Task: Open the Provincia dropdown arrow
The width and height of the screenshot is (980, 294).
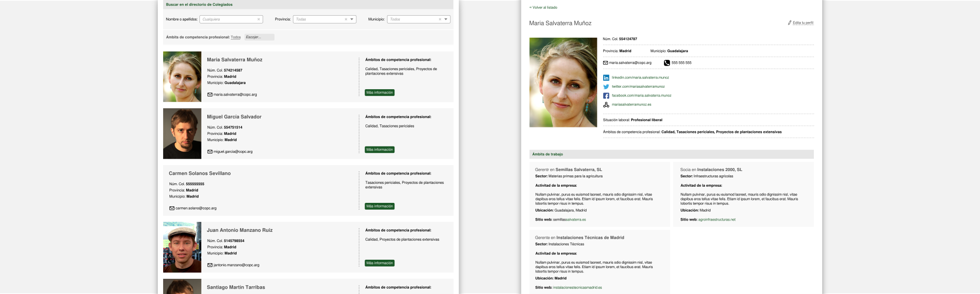Action: (352, 20)
